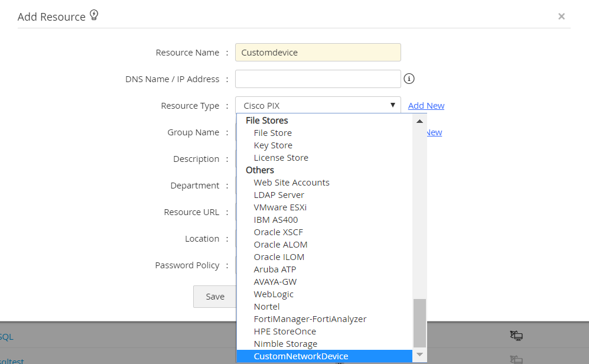Focus the DNS Name / IP Address field

[318, 79]
